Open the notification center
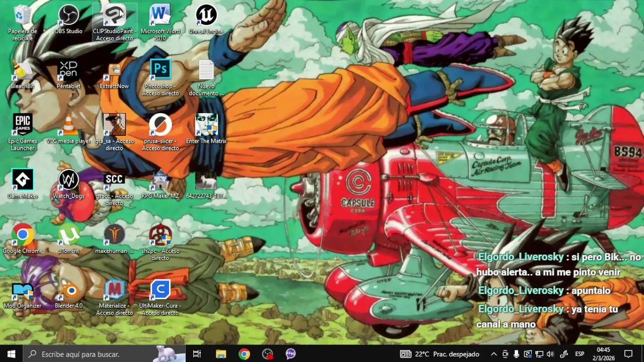This screenshot has width=644, height=362. (x=628, y=354)
